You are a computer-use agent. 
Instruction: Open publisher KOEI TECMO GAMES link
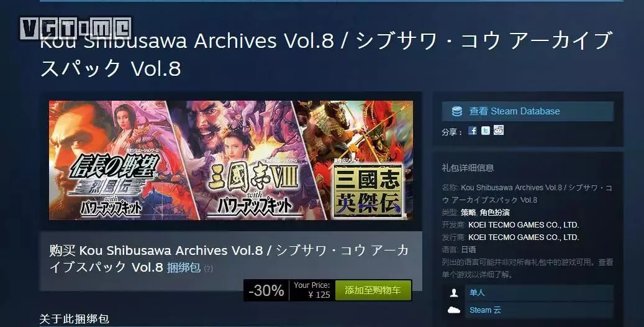point(524,237)
